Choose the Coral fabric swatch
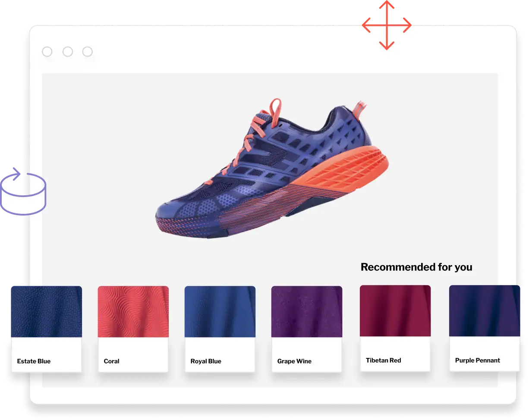The image size is (529, 420). coord(133,329)
